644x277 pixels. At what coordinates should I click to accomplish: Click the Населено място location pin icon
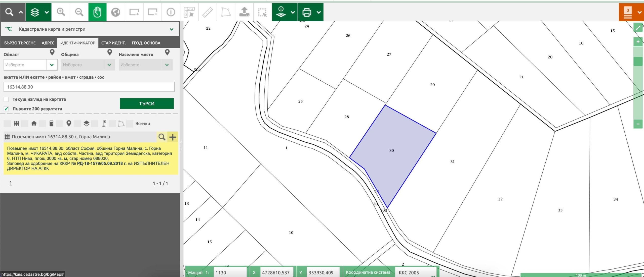click(167, 52)
